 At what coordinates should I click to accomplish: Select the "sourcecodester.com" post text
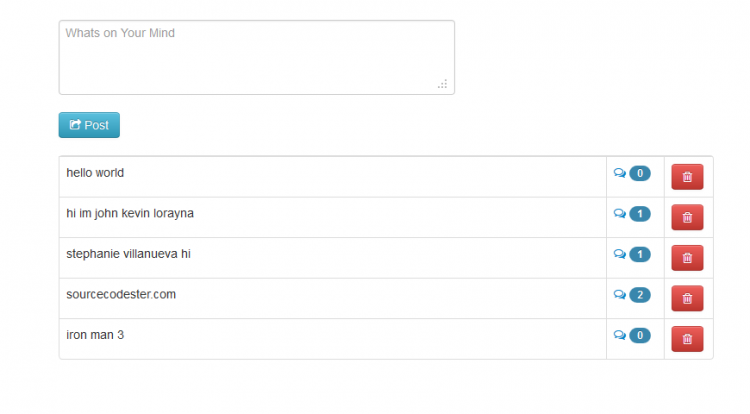coord(121,294)
